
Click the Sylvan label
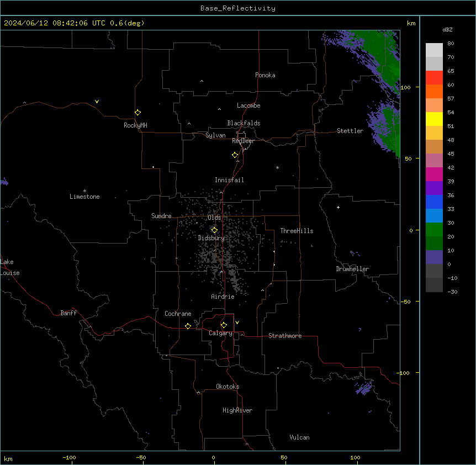(215, 135)
